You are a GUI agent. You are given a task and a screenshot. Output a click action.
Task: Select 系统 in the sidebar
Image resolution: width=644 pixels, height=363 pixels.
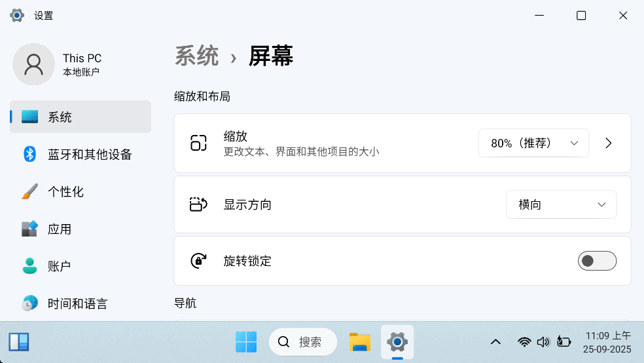point(80,117)
